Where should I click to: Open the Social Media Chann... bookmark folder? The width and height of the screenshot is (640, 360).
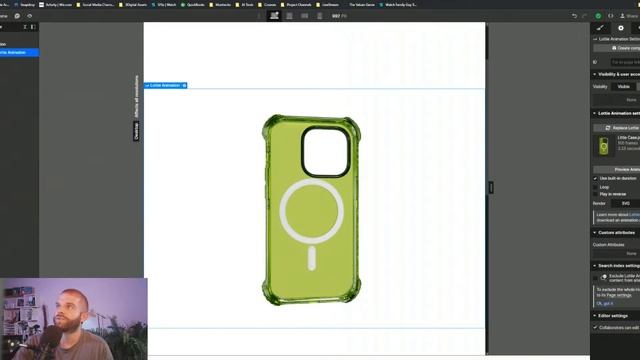click(x=95, y=4)
